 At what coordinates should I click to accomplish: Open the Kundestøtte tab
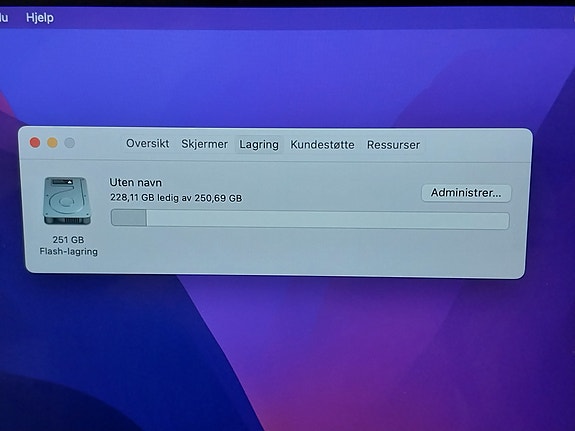[322, 145]
